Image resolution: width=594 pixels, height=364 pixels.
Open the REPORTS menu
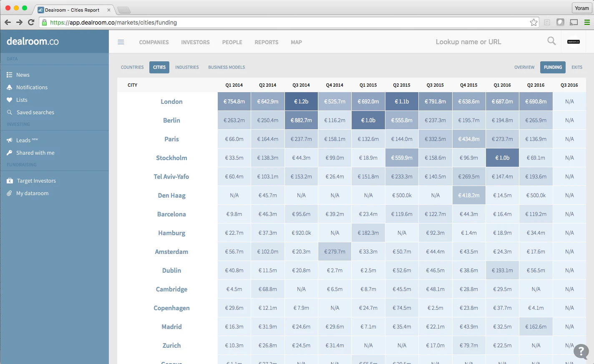coord(267,42)
